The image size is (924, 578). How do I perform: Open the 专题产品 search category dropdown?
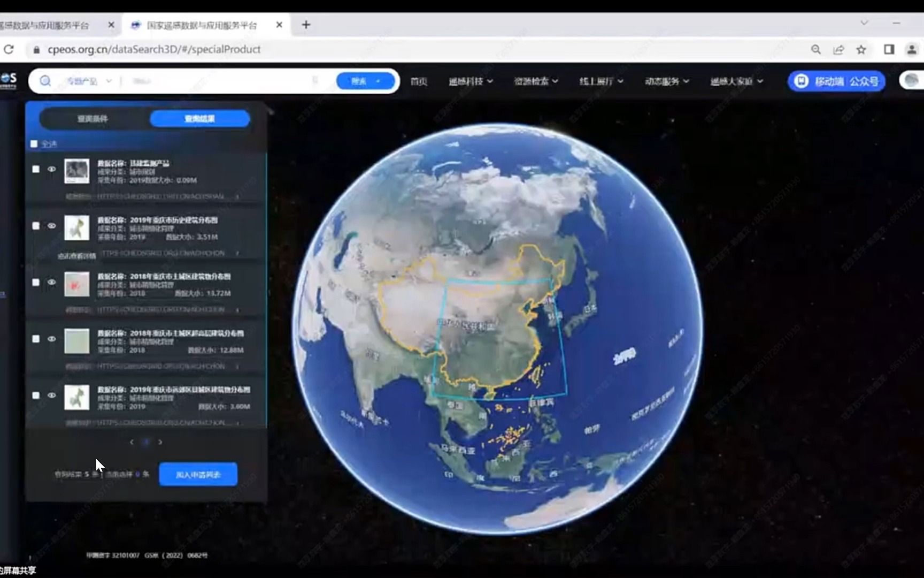click(x=89, y=81)
